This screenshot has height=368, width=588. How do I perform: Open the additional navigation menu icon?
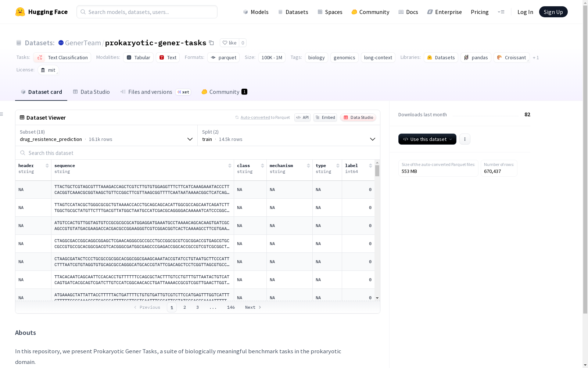501,12
